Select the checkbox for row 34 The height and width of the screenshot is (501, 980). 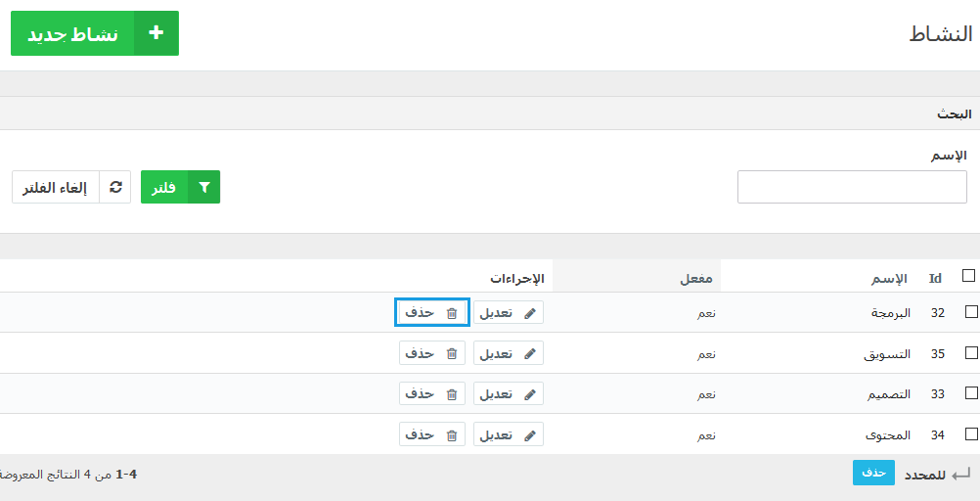coord(971,433)
